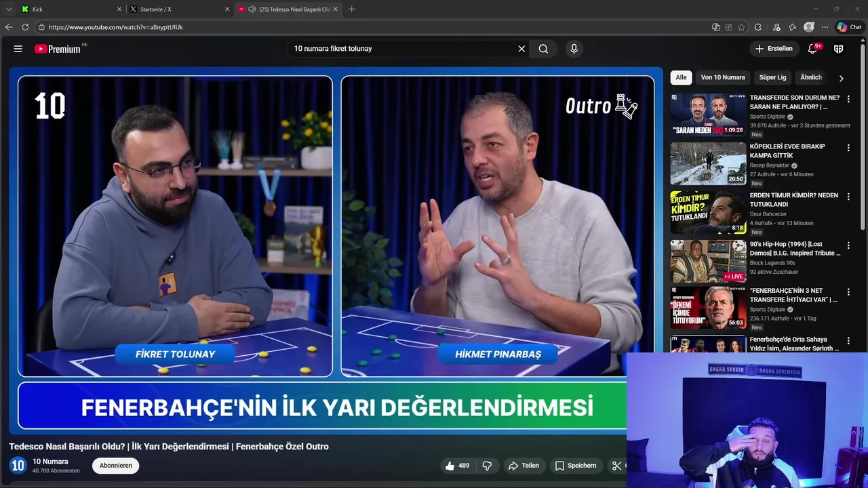Click the Teilen share button
This screenshot has height=488, width=868.
pos(524,466)
